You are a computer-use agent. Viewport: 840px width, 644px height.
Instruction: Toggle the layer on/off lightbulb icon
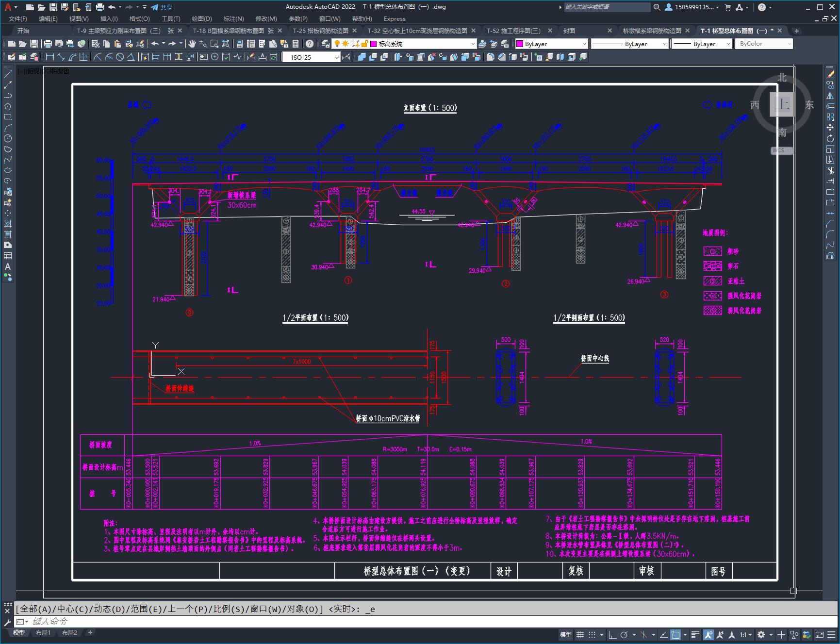click(x=337, y=44)
